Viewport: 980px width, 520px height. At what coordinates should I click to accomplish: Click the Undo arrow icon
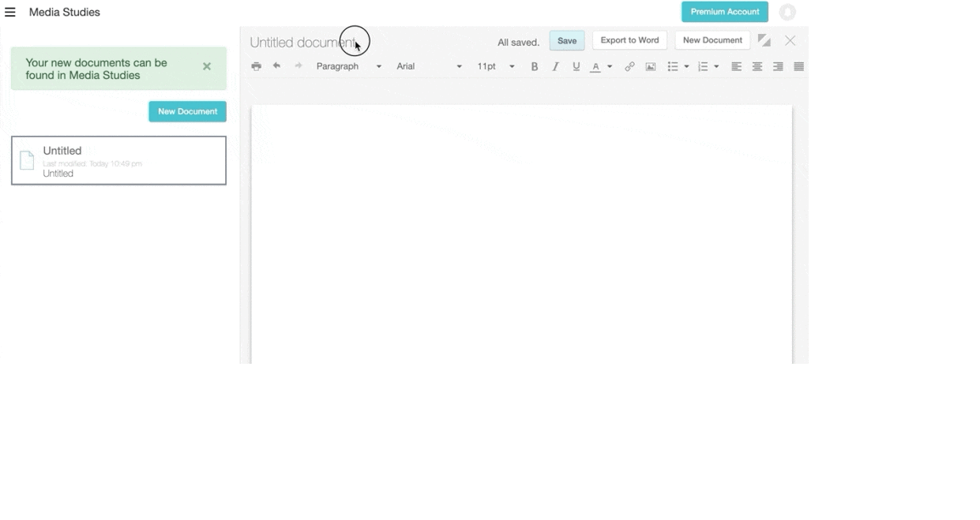click(x=276, y=66)
